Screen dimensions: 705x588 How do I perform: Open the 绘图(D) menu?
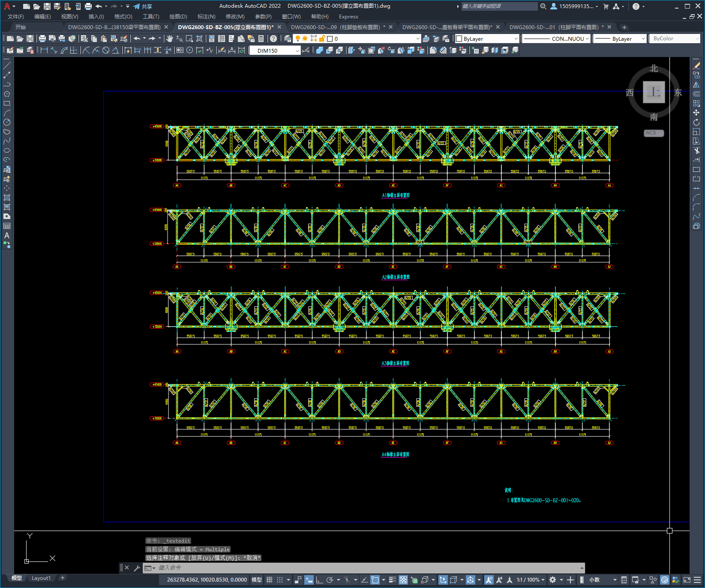pos(178,17)
